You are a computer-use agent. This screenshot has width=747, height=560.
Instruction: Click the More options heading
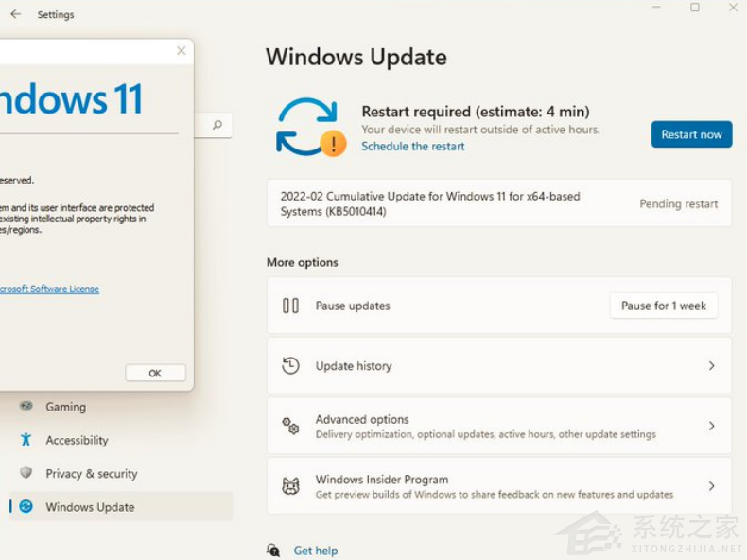point(302,262)
